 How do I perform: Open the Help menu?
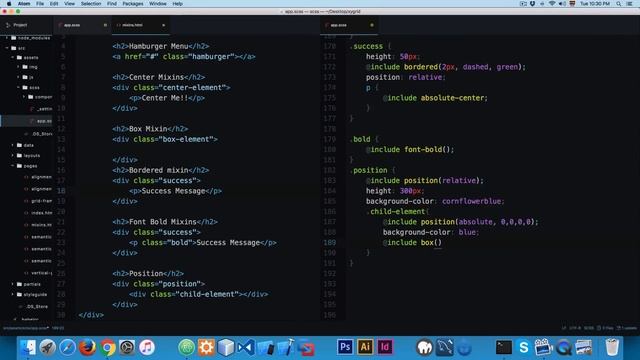[178, 4]
